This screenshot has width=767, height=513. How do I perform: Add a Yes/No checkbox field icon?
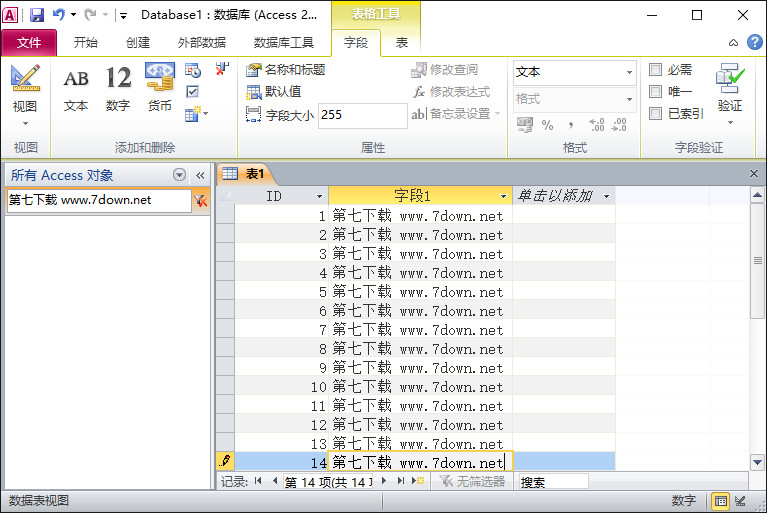point(193,91)
